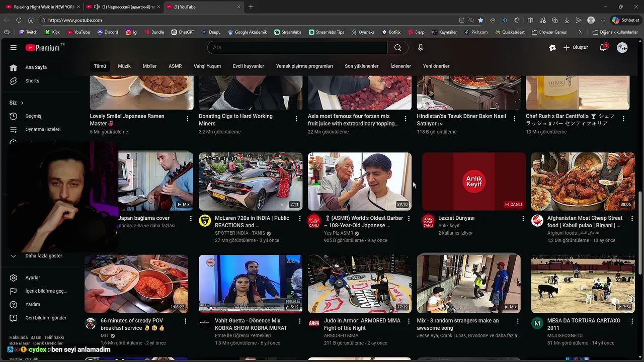
Task: Open the ChatGPT bookmark
Action: (x=183, y=32)
